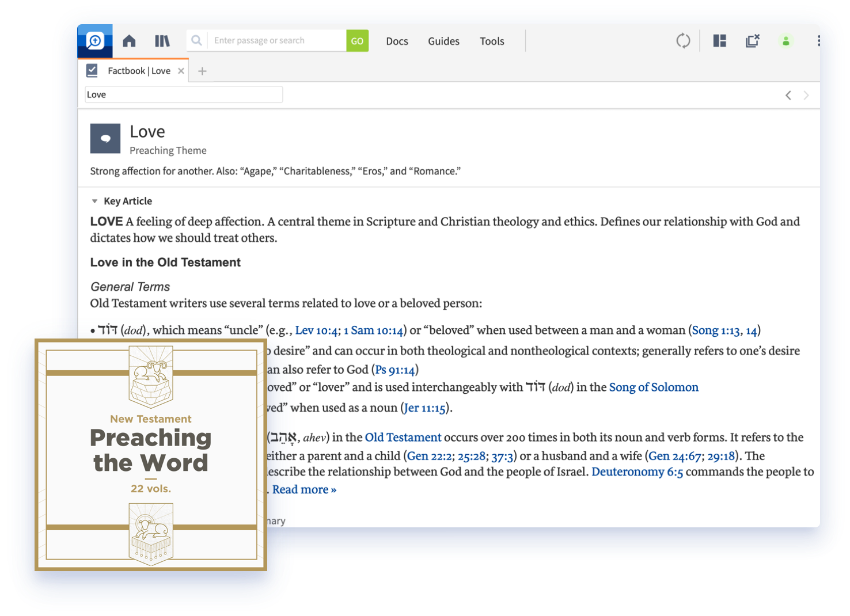
Task: Follow the Old Testament link
Action: tap(403, 438)
